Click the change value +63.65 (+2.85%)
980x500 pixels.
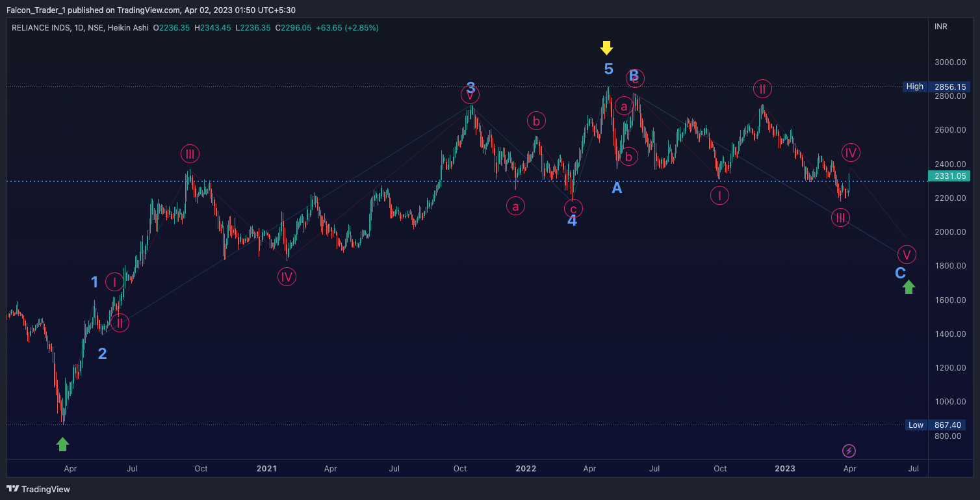click(x=348, y=28)
